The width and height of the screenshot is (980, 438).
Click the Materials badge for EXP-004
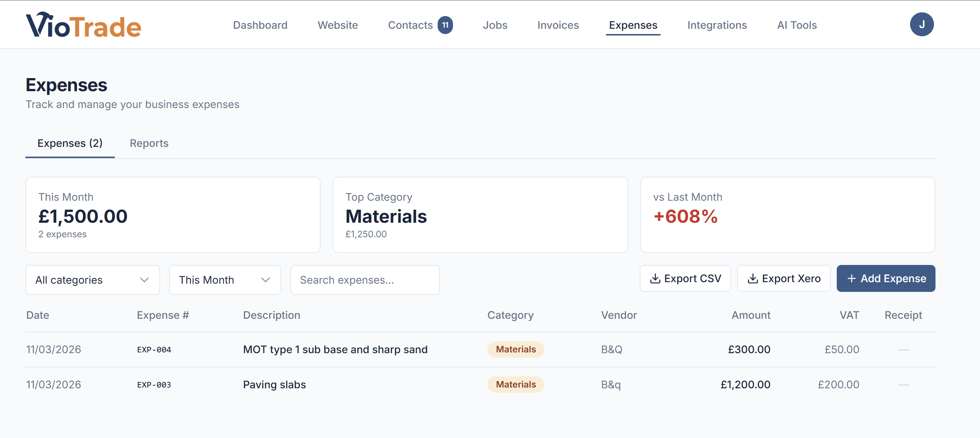[515, 349]
